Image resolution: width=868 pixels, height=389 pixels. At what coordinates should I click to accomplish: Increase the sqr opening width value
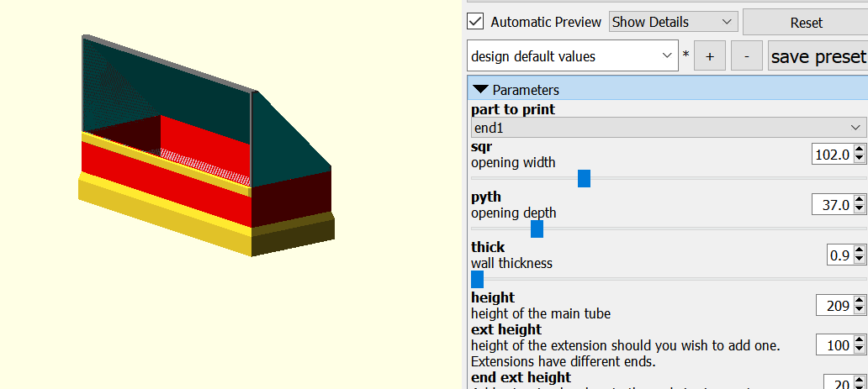point(859,150)
